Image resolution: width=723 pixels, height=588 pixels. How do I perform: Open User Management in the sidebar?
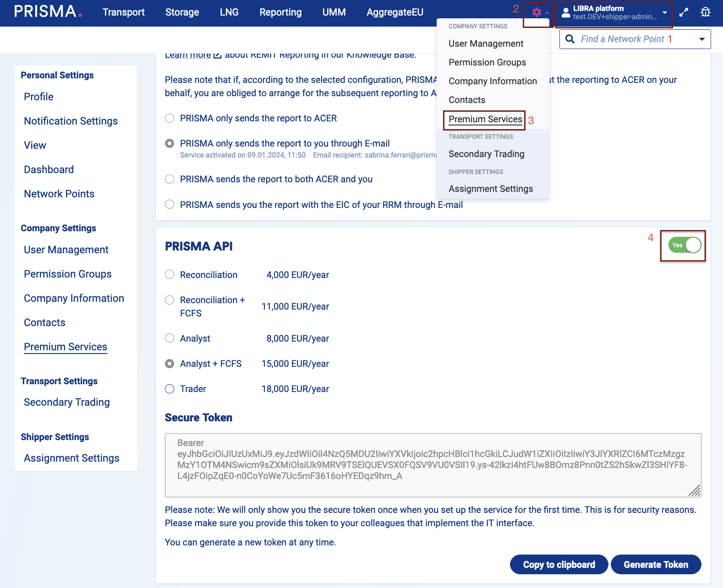point(66,250)
